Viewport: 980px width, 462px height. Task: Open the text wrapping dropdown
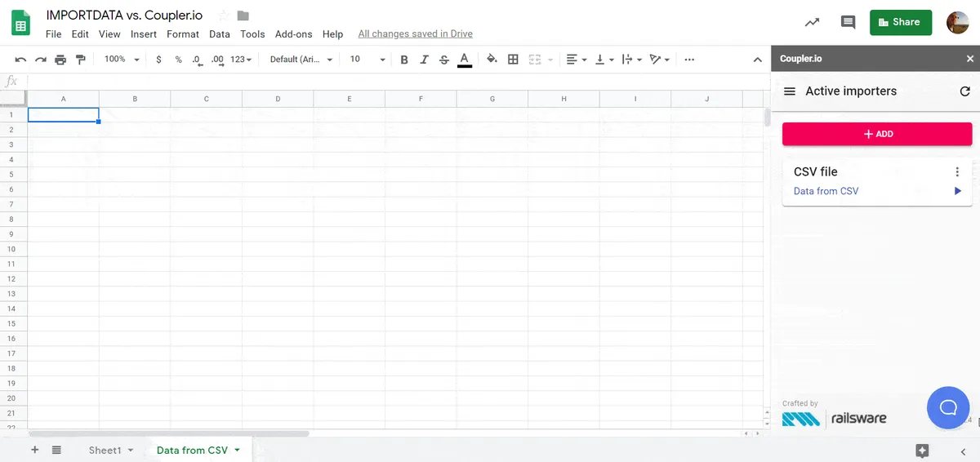(x=631, y=60)
